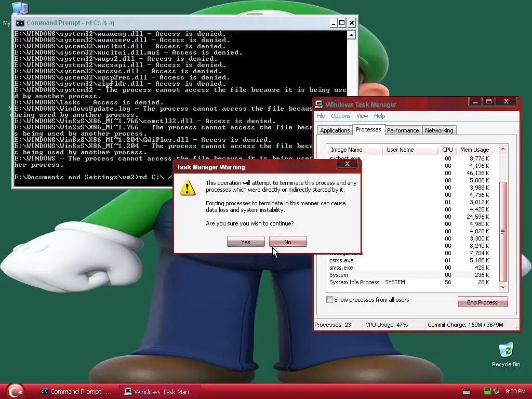Screen dimensions: 532x399
Task: Close the Windows Task Manager window
Action: coord(506,101)
